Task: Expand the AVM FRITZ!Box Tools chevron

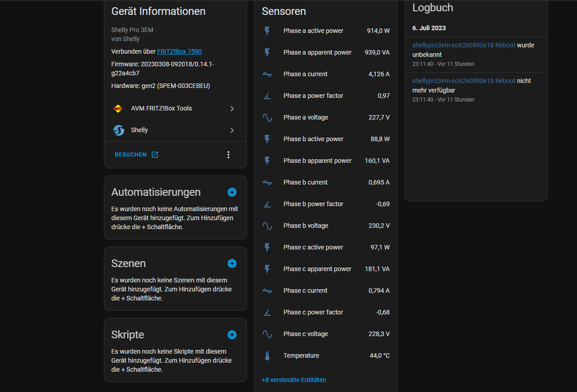Action: pyautogui.click(x=232, y=108)
